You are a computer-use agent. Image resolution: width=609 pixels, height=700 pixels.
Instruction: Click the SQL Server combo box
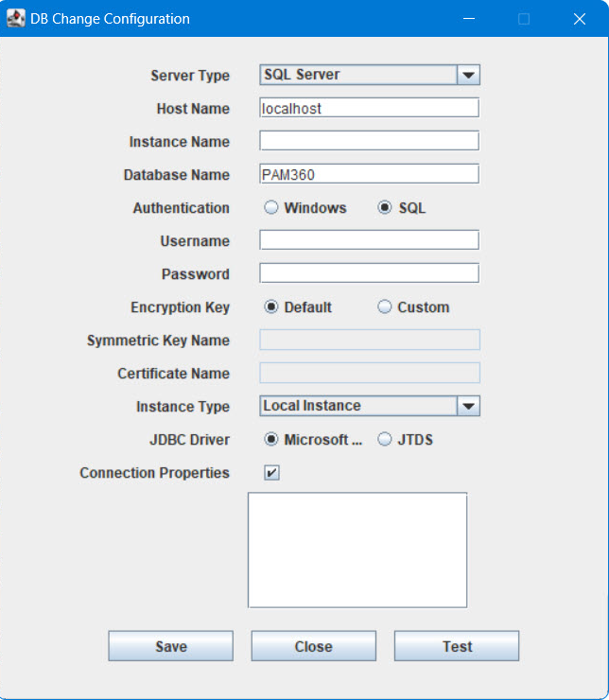[x=370, y=75]
